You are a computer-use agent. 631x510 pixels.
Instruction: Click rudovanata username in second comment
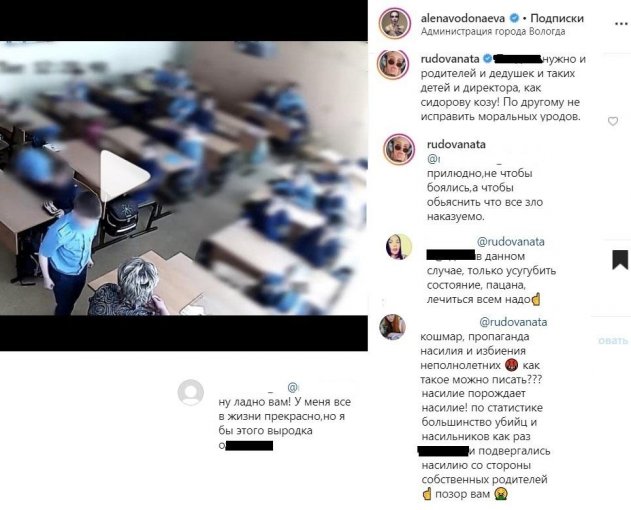click(x=456, y=144)
